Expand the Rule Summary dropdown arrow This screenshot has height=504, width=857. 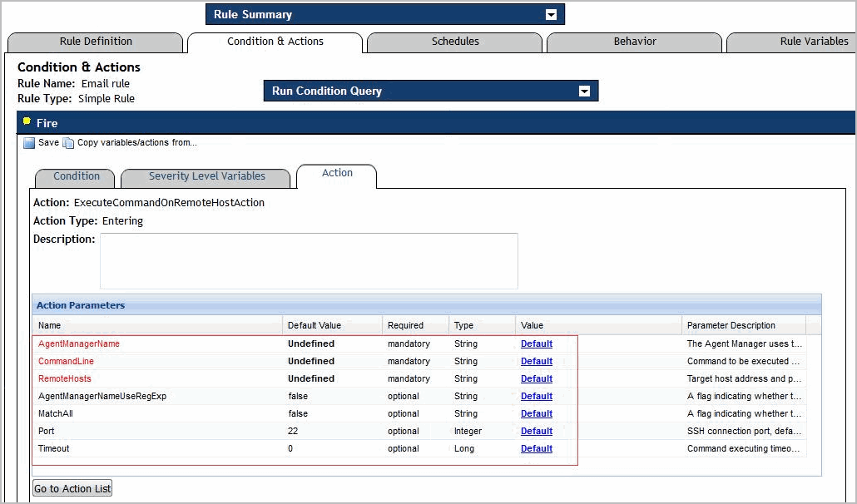click(550, 14)
